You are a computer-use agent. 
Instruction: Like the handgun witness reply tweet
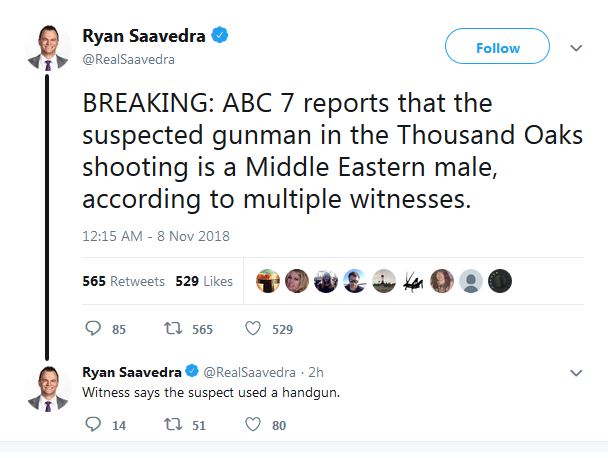tap(253, 425)
